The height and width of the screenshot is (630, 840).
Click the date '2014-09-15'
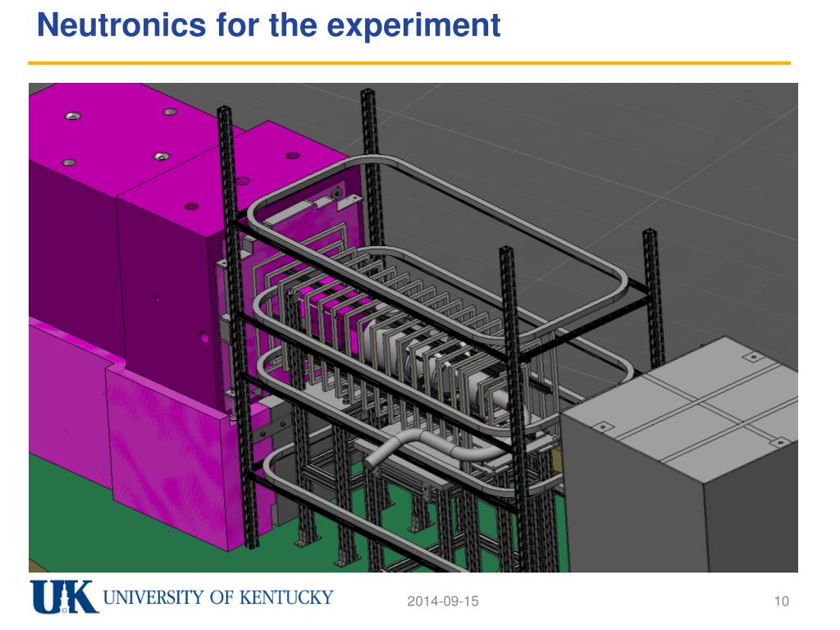[x=442, y=601]
